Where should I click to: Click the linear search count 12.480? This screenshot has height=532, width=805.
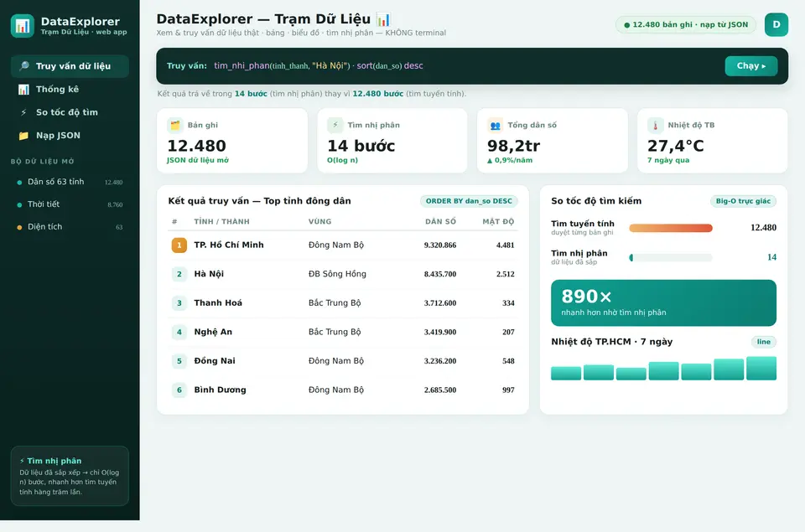click(x=763, y=228)
